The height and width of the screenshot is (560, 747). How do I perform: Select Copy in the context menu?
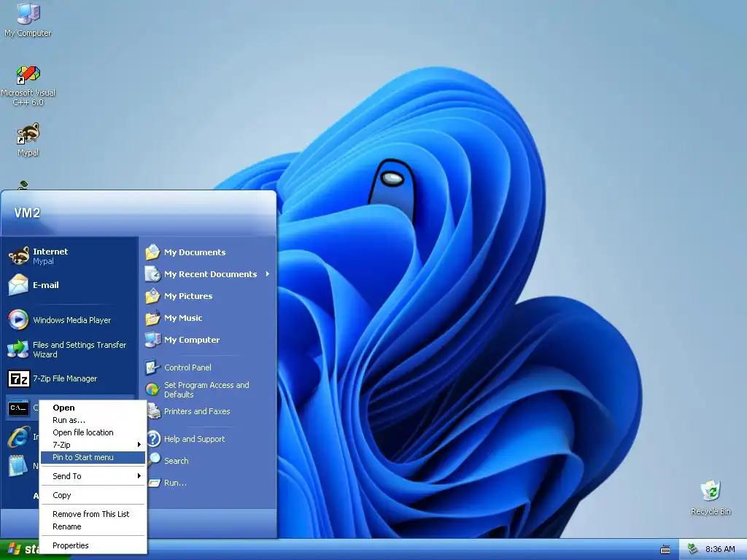[x=93, y=495]
